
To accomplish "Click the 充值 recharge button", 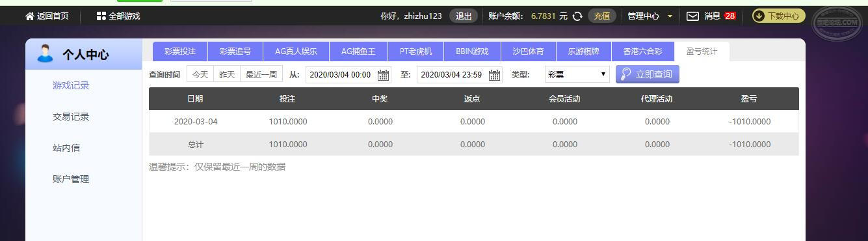I will [x=602, y=16].
